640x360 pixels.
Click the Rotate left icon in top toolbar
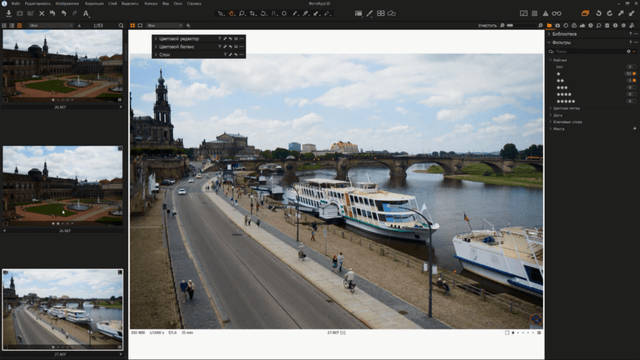(x=599, y=13)
